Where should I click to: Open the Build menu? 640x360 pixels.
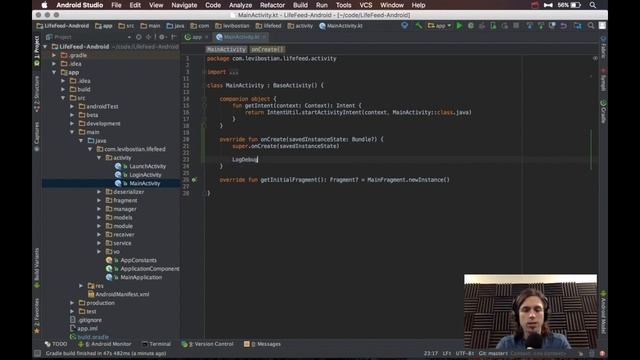(x=300, y=5)
